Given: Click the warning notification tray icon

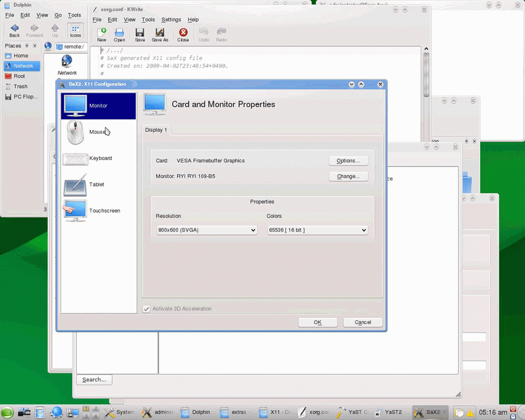Looking at the screenshot, I should coord(470,412).
